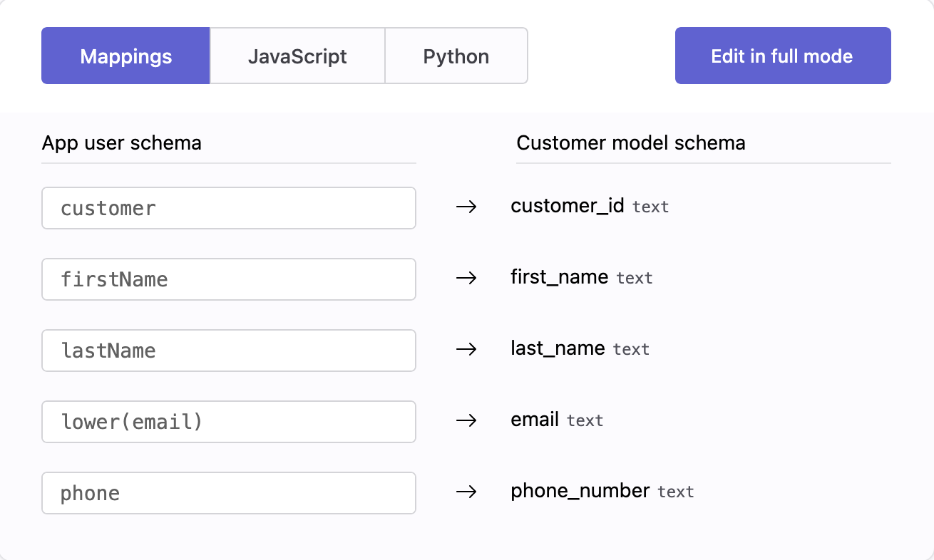Click the firstName mapping input field
Image resolution: width=934 pixels, height=560 pixels.
tap(228, 279)
